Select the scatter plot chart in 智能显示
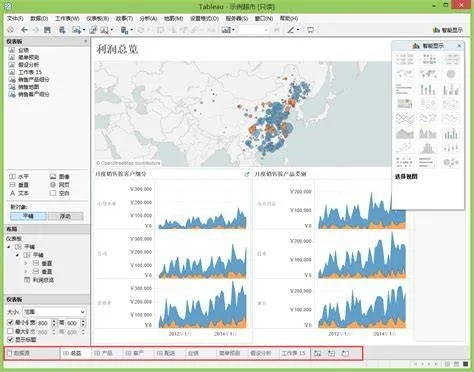Screen dimensions: 474x372 click(x=405, y=148)
